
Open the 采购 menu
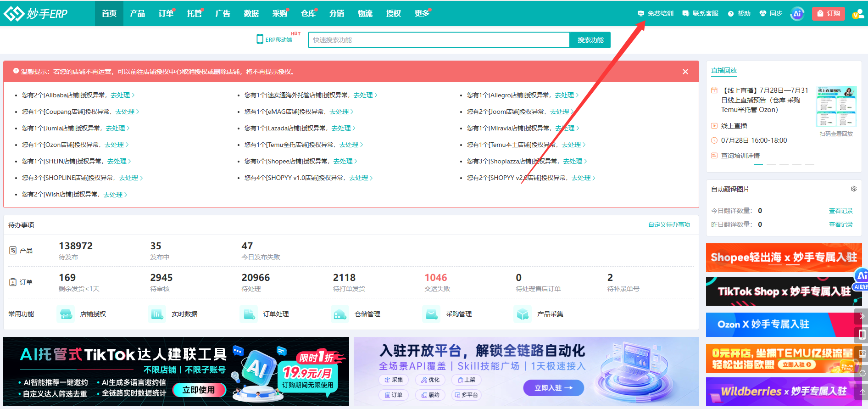[x=280, y=13]
